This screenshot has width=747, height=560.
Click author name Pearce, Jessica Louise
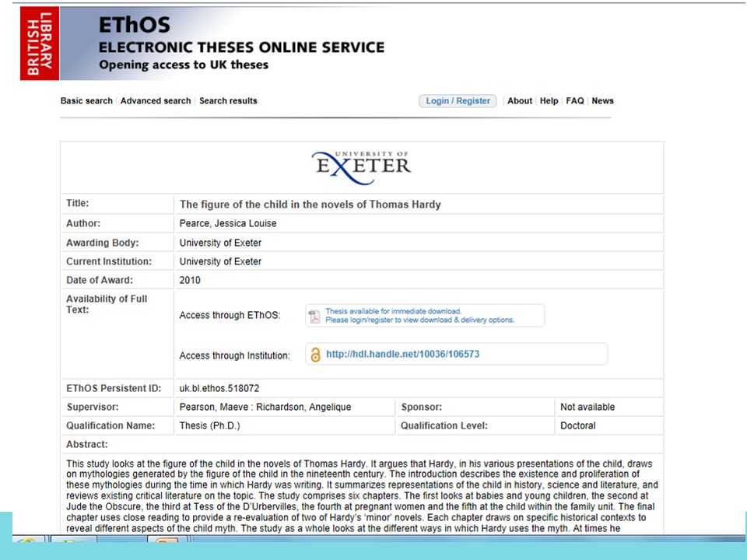228,223
